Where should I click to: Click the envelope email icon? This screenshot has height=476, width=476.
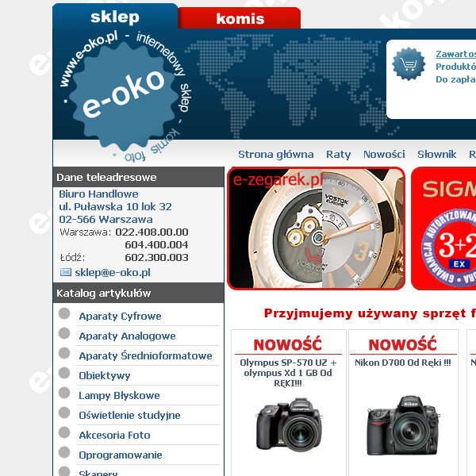point(66,272)
